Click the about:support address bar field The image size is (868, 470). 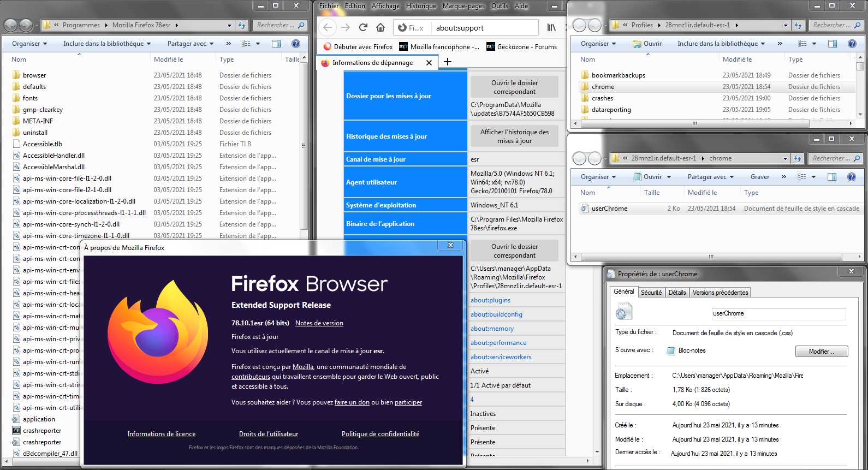[483, 28]
